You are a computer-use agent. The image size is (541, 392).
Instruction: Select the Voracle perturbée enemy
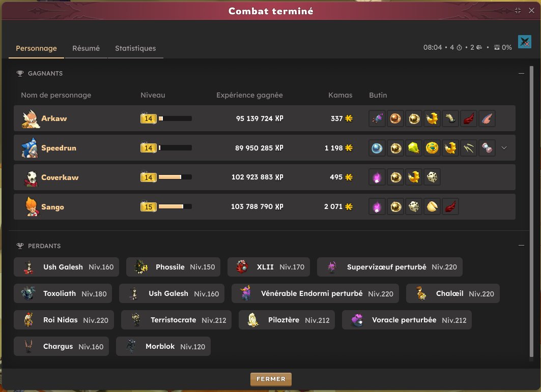pos(407,320)
